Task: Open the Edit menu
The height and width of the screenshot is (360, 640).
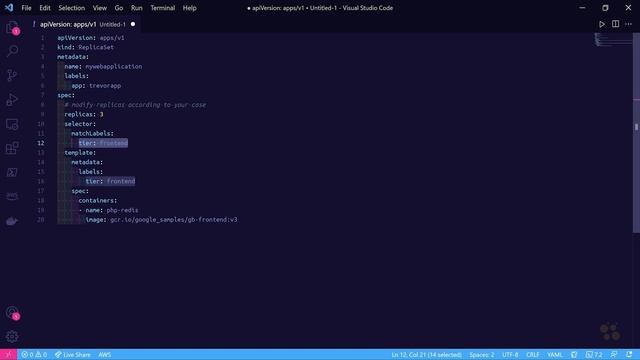Action: tap(45, 8)
